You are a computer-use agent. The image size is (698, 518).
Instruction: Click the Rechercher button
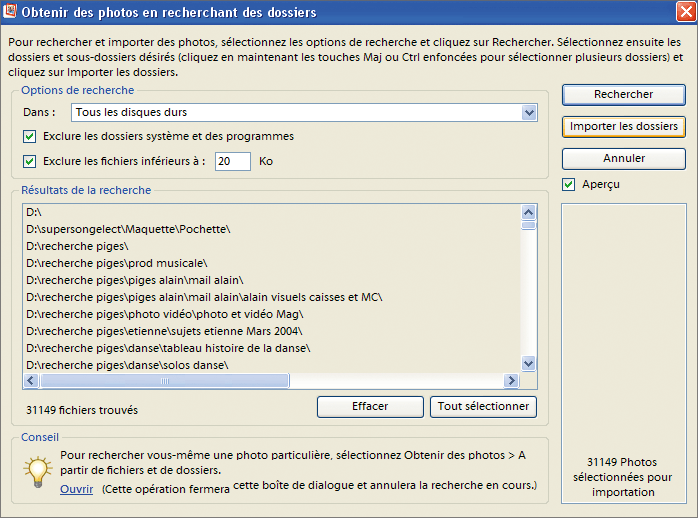[623, 94]
